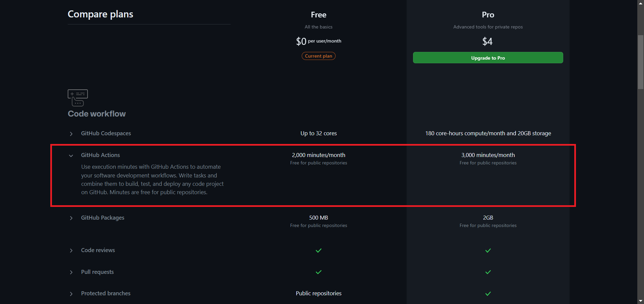Image resolution: width=644 pixels, height=304 pixels.
Task: Click the Upgrade to Pro button
Action: pos(488,58)
